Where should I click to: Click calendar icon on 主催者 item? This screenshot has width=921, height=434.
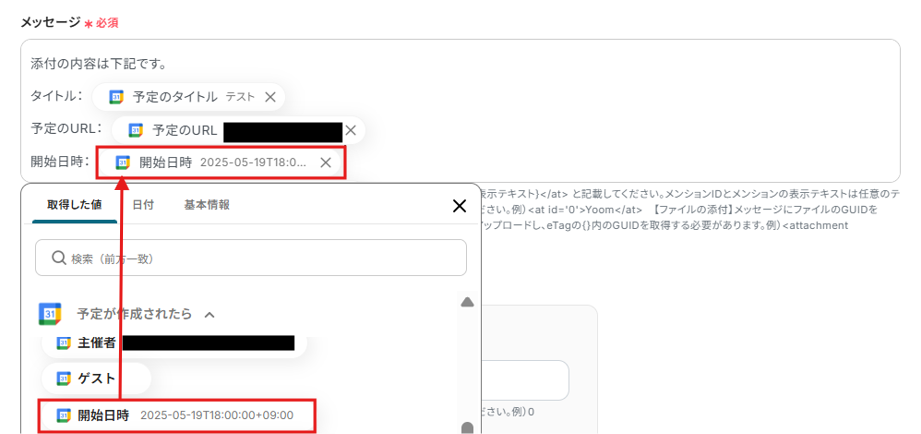[x=63, y=344]
